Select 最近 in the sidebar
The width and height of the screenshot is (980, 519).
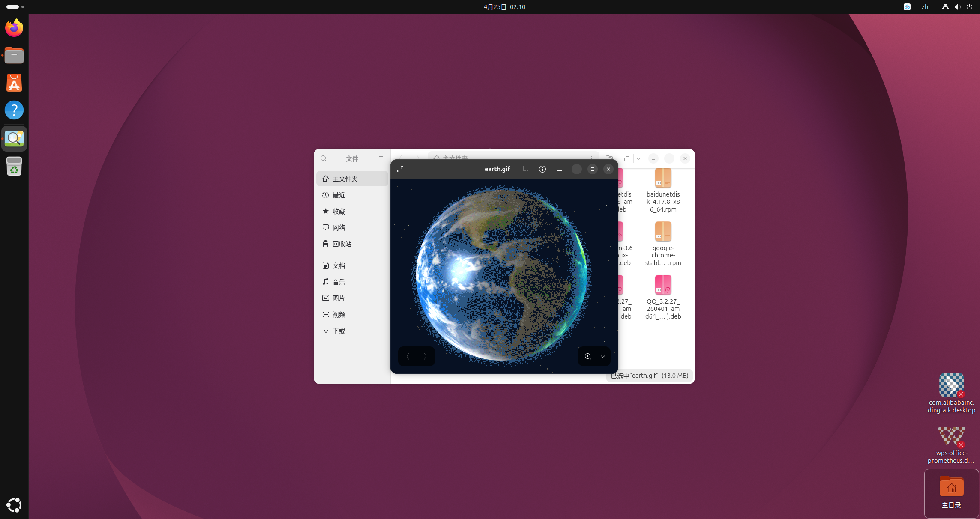tap(339, 195)
